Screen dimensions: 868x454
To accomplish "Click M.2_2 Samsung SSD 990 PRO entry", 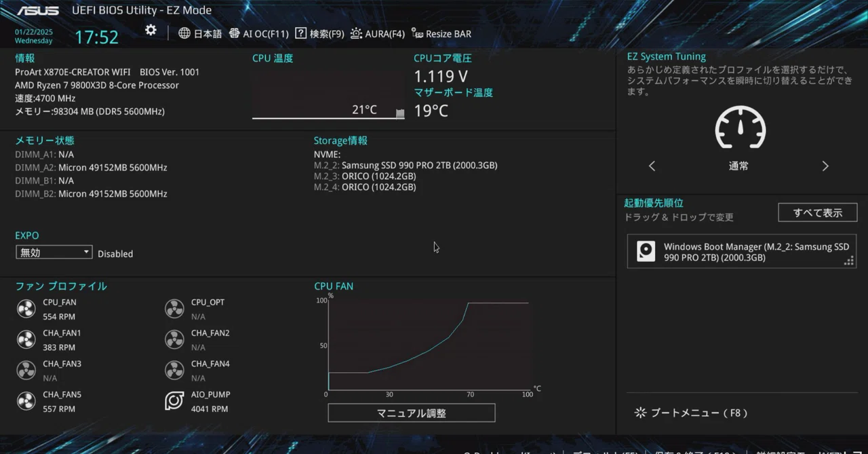I will click(406, 166).
